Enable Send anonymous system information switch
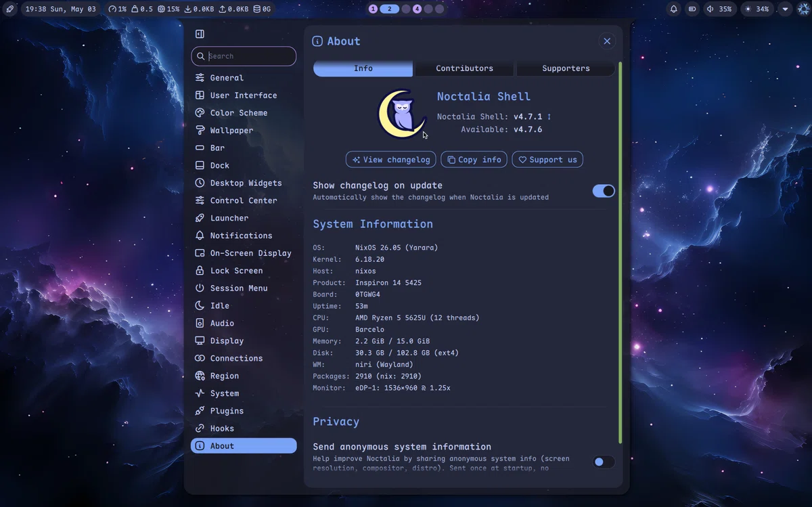 tap(604, 462)
